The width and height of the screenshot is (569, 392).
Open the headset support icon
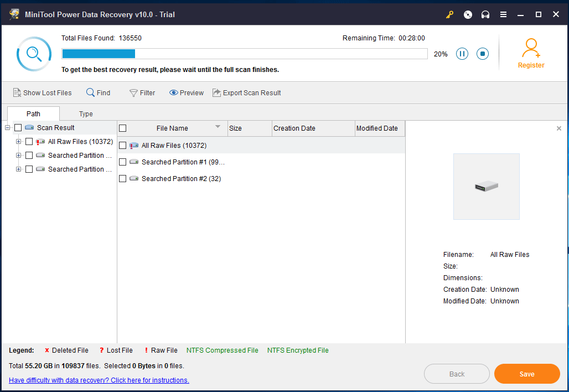tap(485, 14)
